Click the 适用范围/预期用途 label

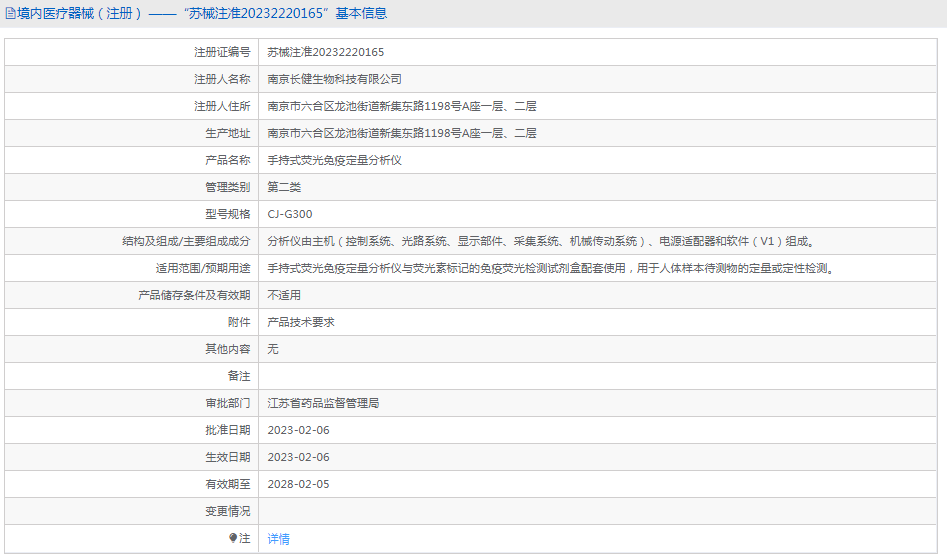tap(203, 268)
